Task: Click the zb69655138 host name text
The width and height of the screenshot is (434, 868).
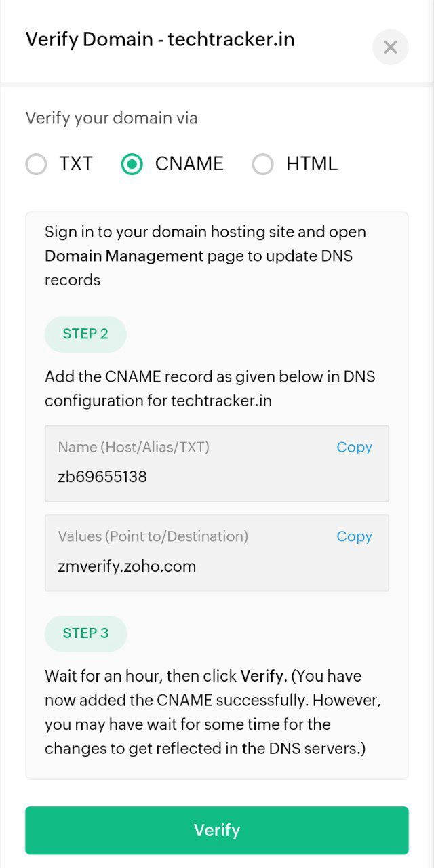Action: click(102, 477)
